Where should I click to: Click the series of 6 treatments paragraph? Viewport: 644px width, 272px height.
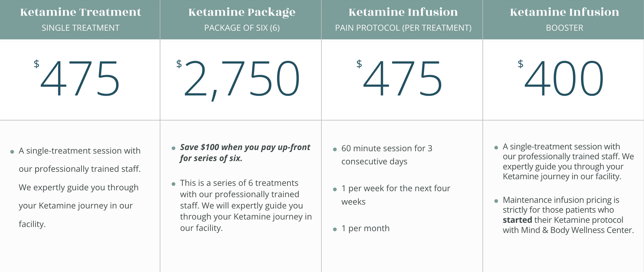(x=246, y=205)
